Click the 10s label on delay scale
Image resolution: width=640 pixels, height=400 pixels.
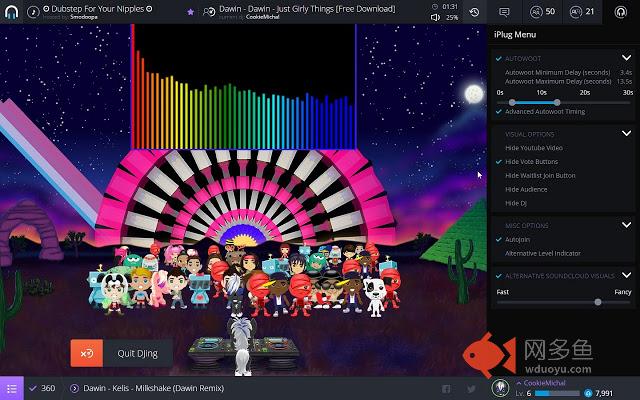542,93
